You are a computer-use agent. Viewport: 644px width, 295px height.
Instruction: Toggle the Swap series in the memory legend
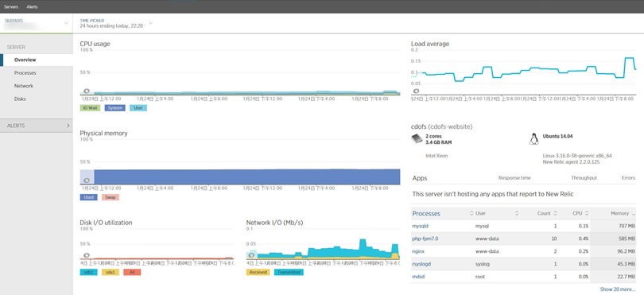pyautogui.click(x=111, y=198)
